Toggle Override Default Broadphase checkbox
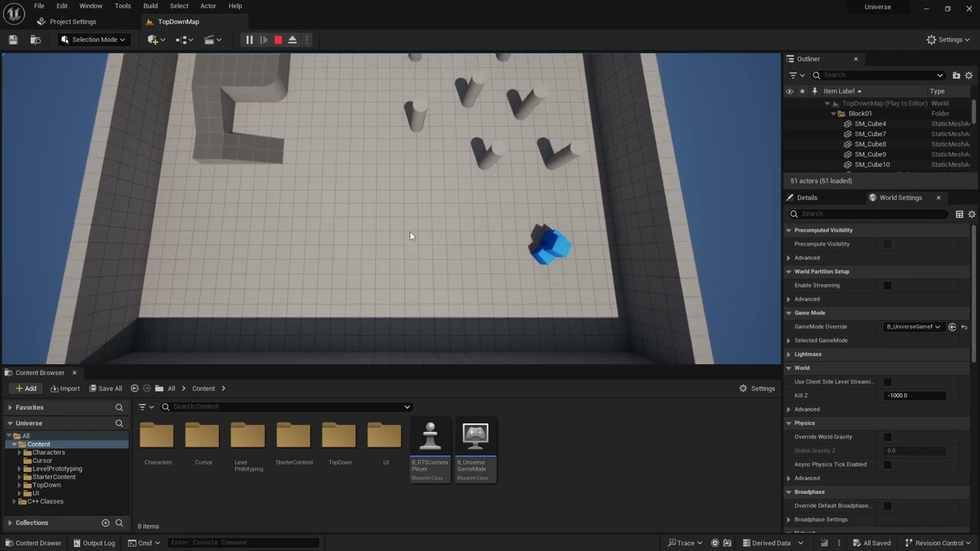980x551 pixels. (887, 506)
